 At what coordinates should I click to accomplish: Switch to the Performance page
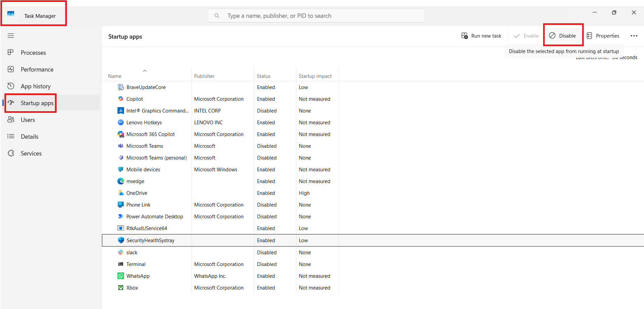(37, 70)
